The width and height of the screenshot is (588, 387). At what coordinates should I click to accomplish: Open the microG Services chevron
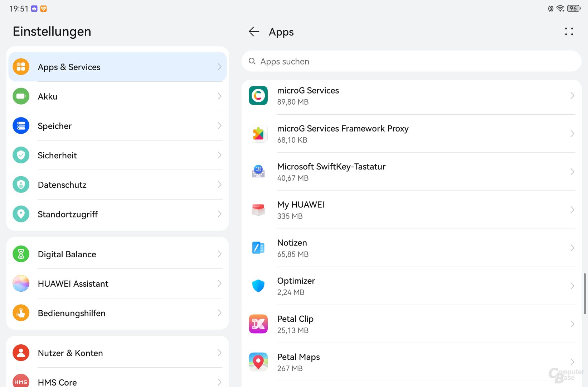click(x=572, y=95)
